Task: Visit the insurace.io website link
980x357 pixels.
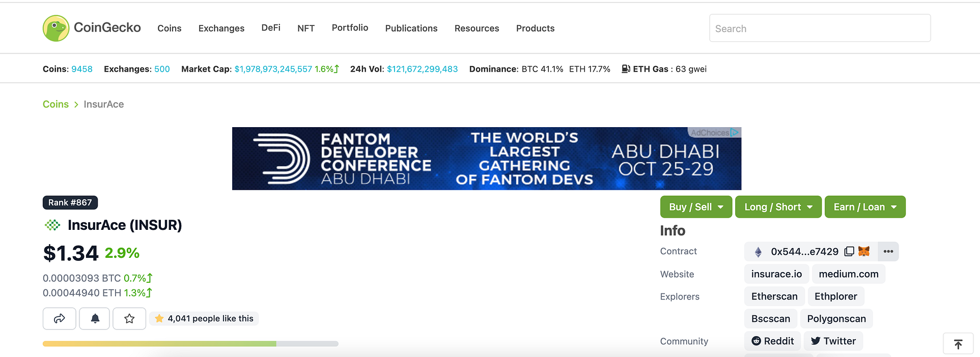Action: coord(776,274)
